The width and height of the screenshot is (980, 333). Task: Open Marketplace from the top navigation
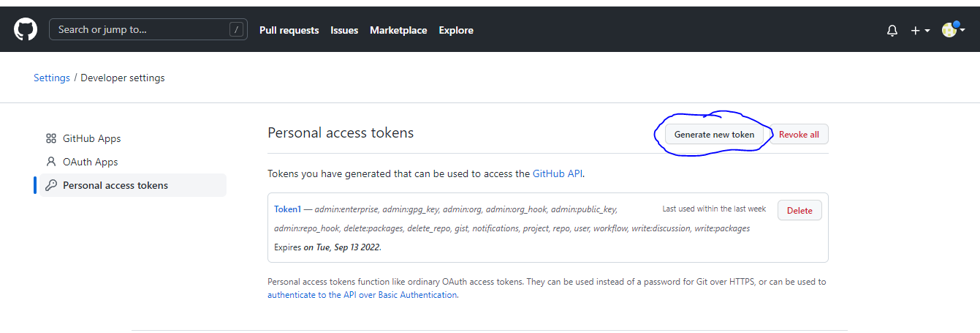pos(398,30)
